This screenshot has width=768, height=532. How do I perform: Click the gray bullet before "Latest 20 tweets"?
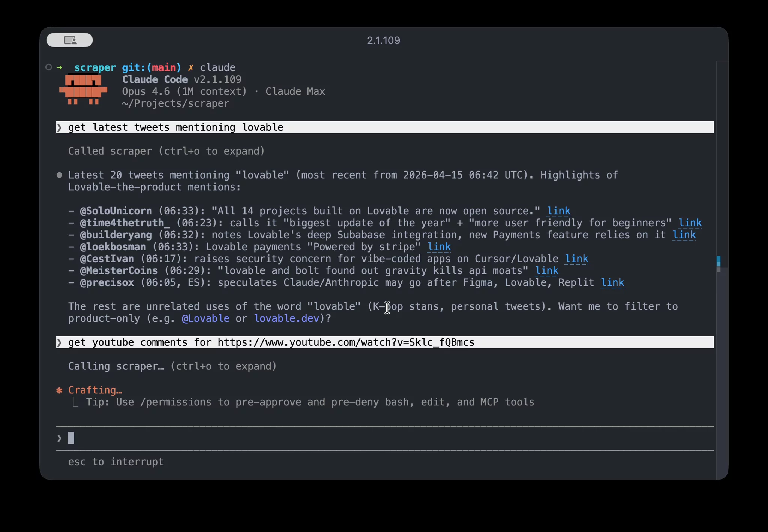click(59, 175)
